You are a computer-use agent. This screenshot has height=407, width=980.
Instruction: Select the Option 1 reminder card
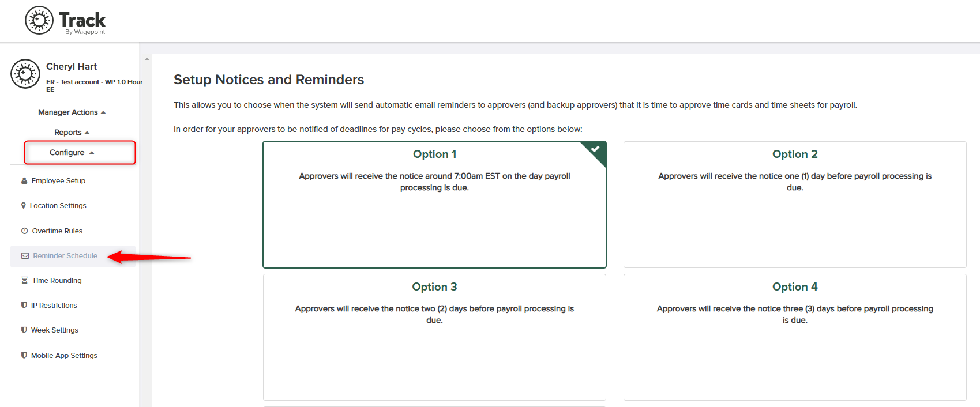pos(434,205)
